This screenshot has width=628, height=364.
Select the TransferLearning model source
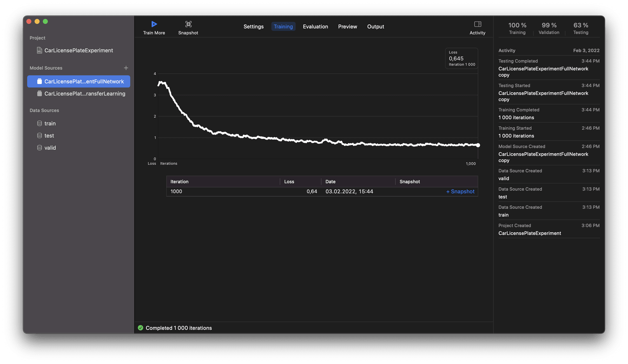click(84, 93)
